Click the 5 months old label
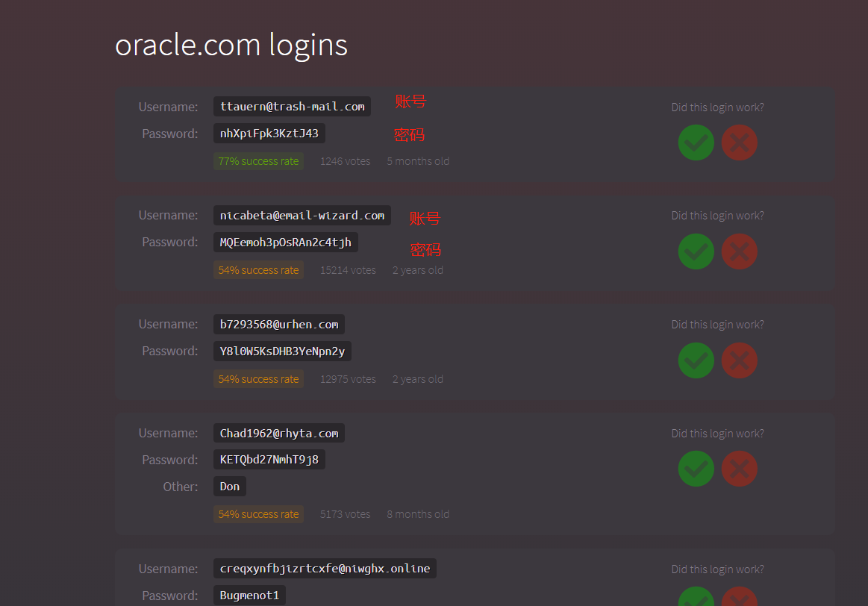Screen dimensions: 868x606 point(418,161)
